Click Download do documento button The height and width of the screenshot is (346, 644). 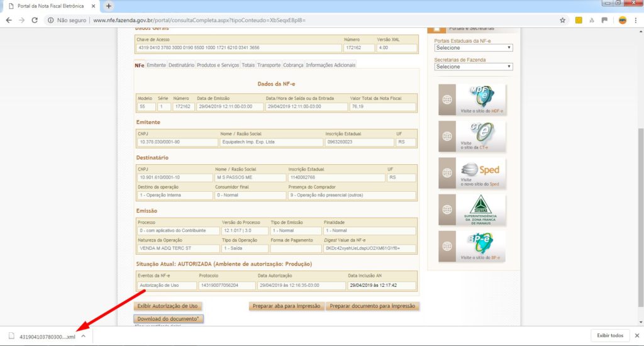pos(169,319)
